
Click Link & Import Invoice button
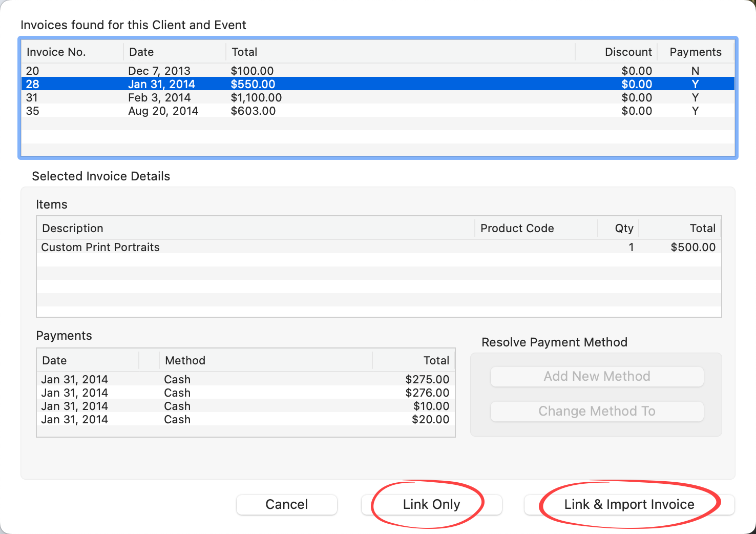(629, 504)
